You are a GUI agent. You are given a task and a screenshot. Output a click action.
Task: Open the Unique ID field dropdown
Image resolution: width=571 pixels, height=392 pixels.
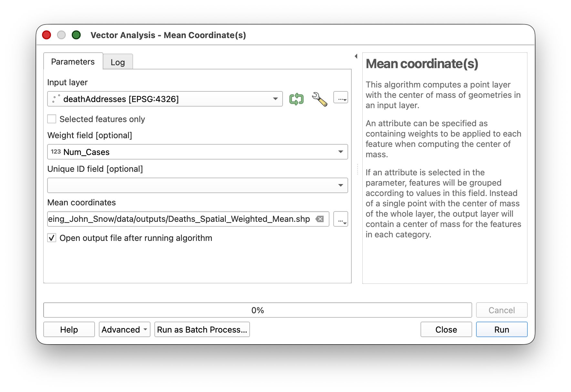click(197, 185)
